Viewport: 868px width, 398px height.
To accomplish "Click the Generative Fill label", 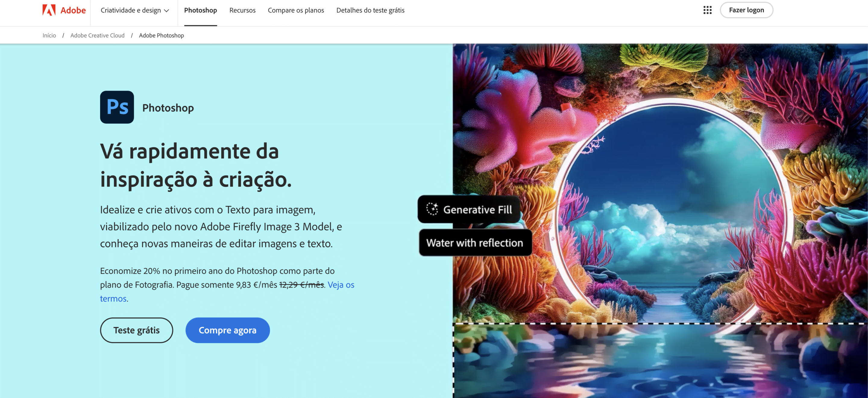I will [x=477, y=210].
